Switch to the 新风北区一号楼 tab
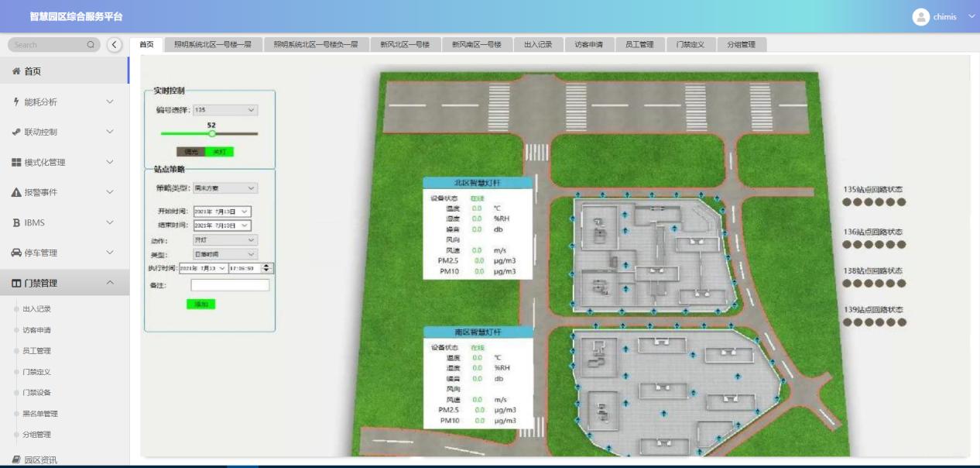The height and width of the screenshot is (468, 980). (404, 45)
